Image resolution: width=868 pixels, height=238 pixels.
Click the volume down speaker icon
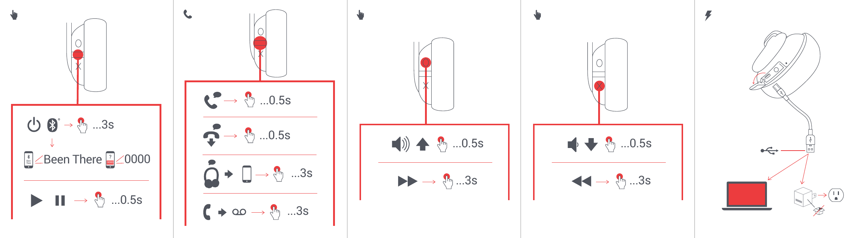point(573,144)
